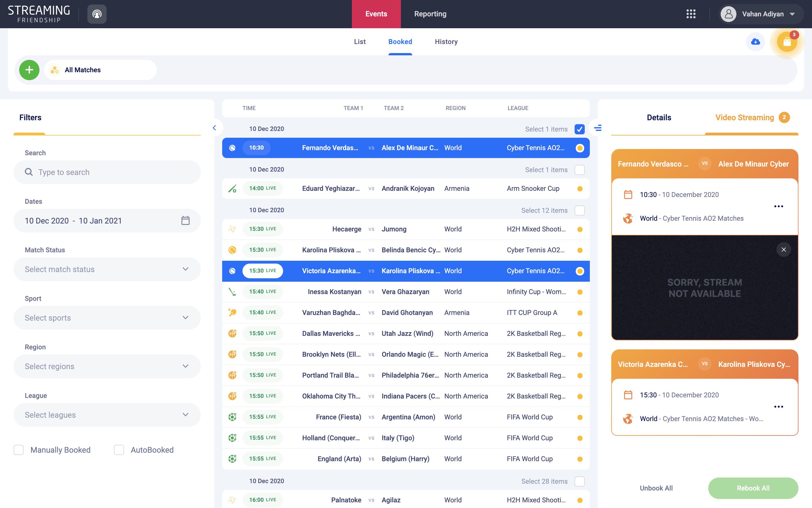
Task: Click the LEAGUE column header
Action: (x=518, y=108)
